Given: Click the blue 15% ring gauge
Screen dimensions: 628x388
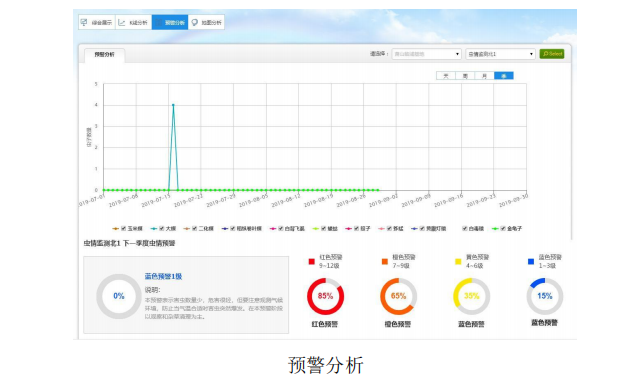Looking at the screenshot, I should pos(545,296).
